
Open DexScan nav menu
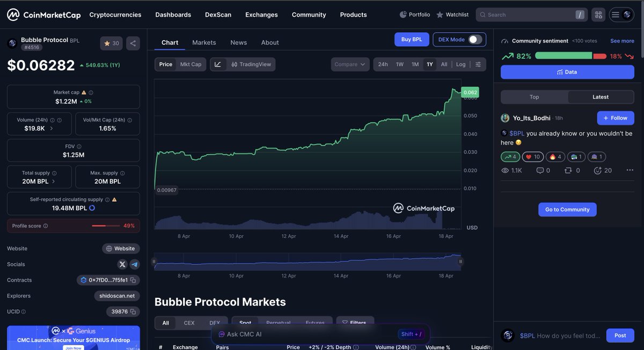pos(218,14)
